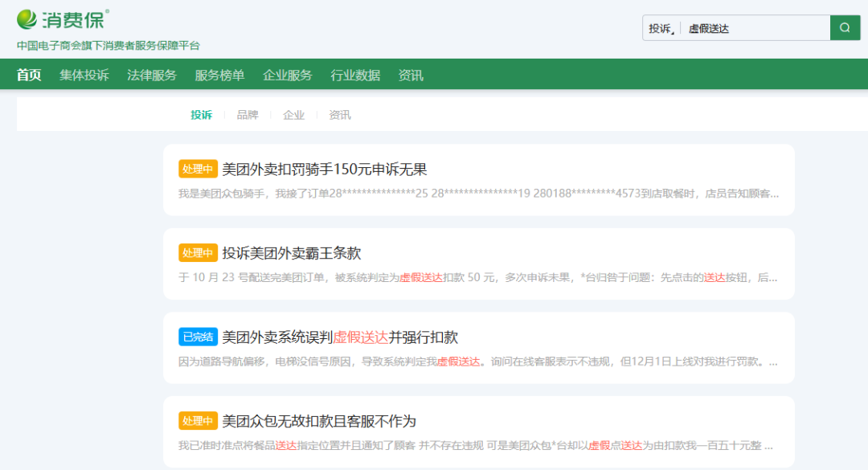Click the search field containing 虚假送达
The width and height of the screenshot is (868, 470).
[754, 28]
